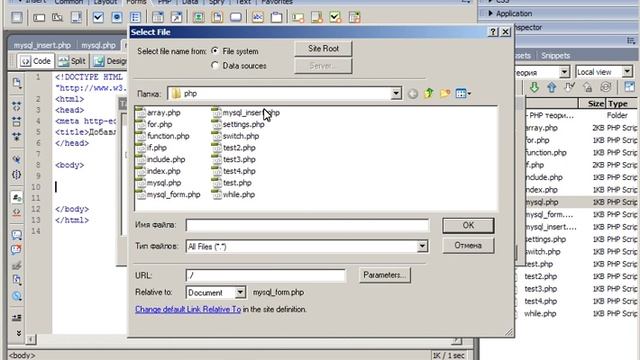Open the Local view dropdown in Files panel
The height and width of the screenshot is (360, 640).
(x=627, y=72)
